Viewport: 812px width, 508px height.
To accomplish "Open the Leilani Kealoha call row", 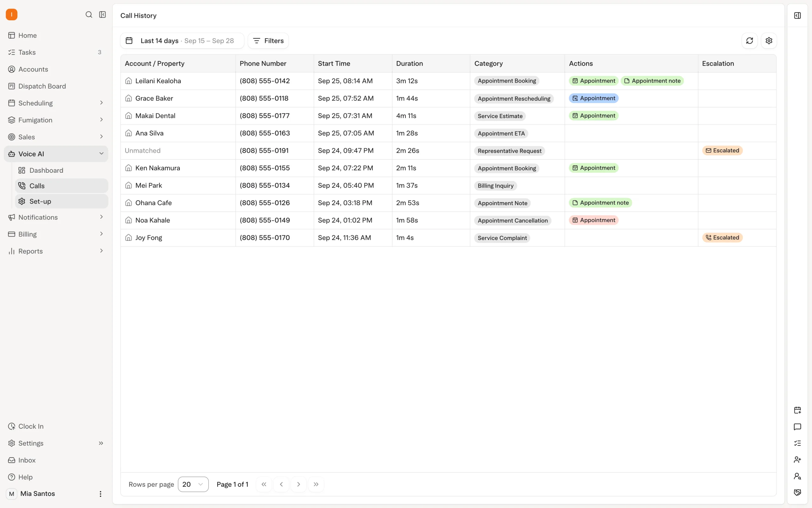I will 448,81.
